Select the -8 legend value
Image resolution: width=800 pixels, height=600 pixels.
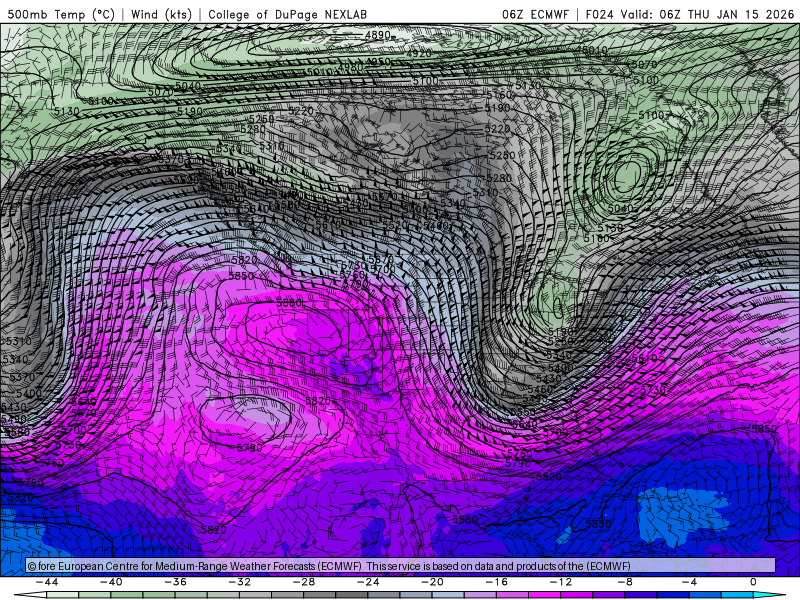pos(626,582)
